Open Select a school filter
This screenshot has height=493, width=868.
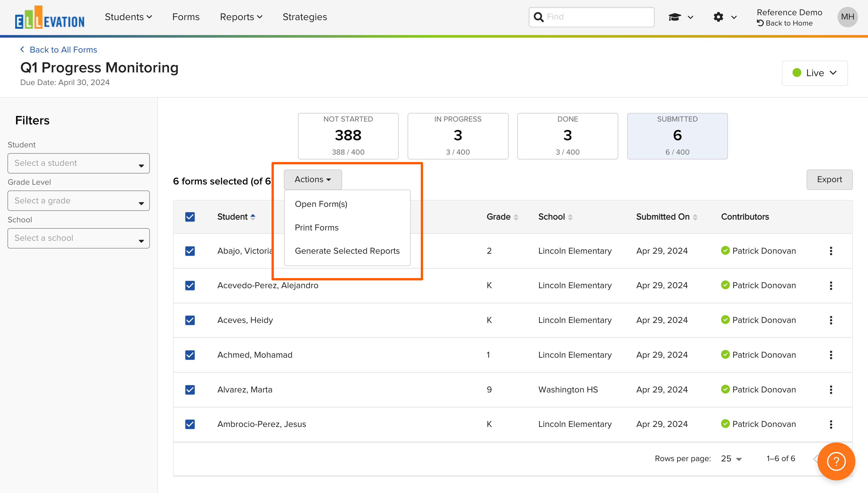point(78,238)
